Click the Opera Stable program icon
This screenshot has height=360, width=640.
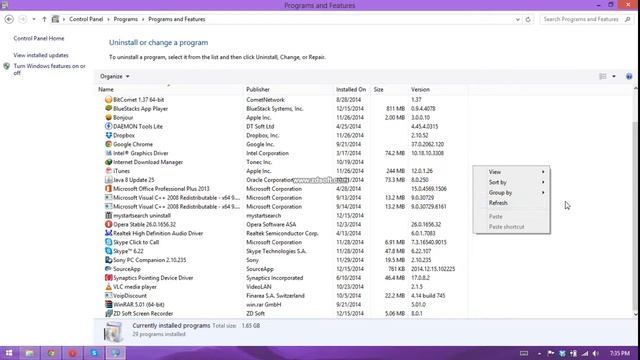tap(108, 224)
